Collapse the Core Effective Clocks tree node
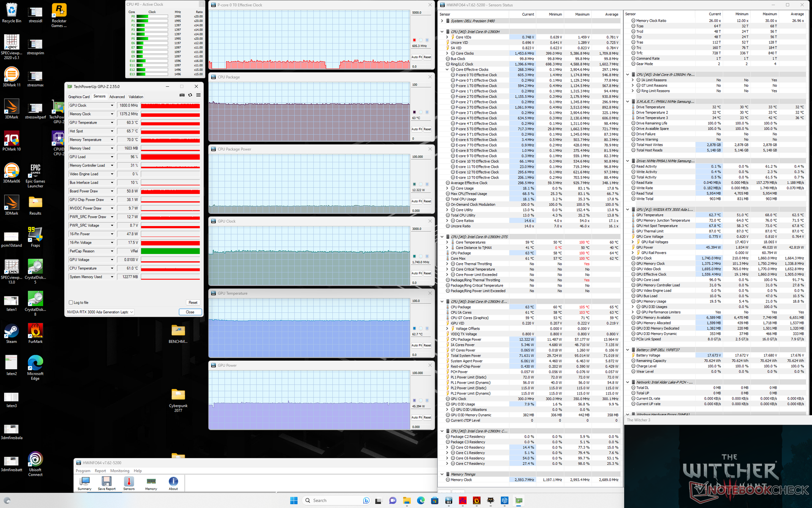This screenshot has height=508, width=812. tap(447, 70)
